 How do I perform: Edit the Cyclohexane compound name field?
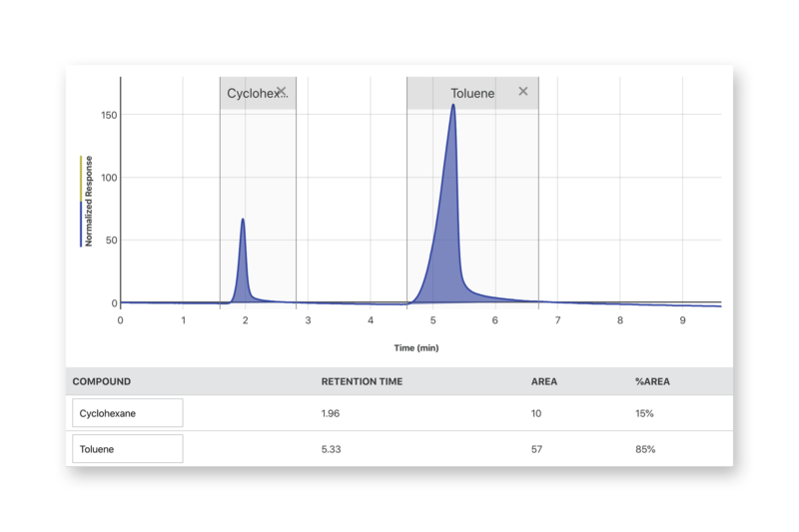coord(127,413)
